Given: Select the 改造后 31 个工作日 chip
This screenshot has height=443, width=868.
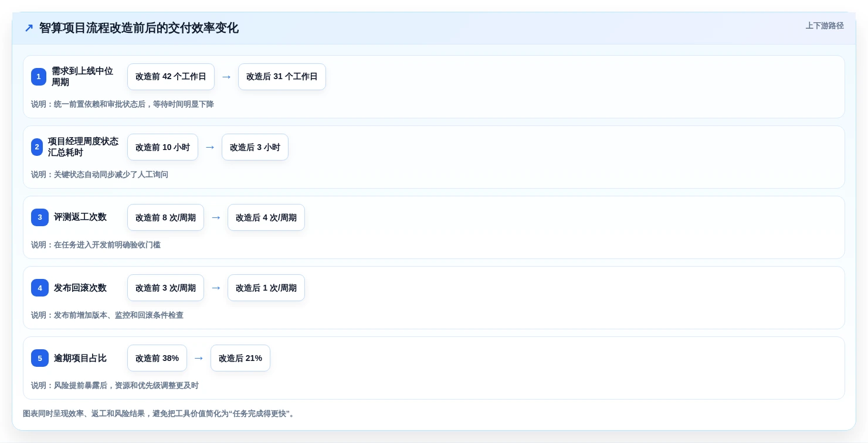Looking at the screenshot, I should coord(282,77).
